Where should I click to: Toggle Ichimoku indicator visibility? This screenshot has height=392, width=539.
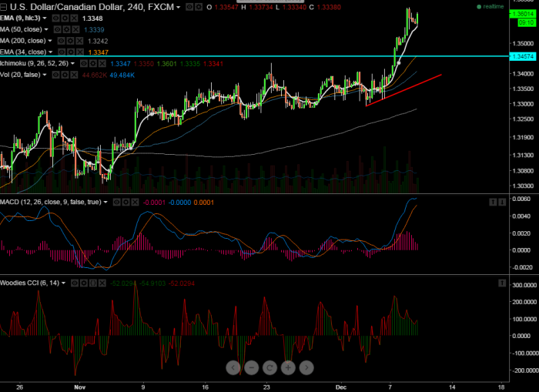pyautogui.click(x=84, y=64)
